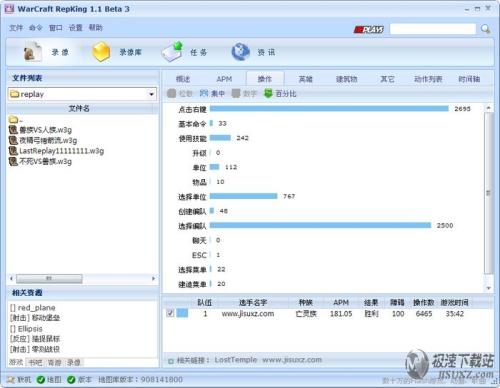Click the right arrow of the file list scrollbar
The width and height of the screenshot is (500, 388).
[x=153, y=278]
